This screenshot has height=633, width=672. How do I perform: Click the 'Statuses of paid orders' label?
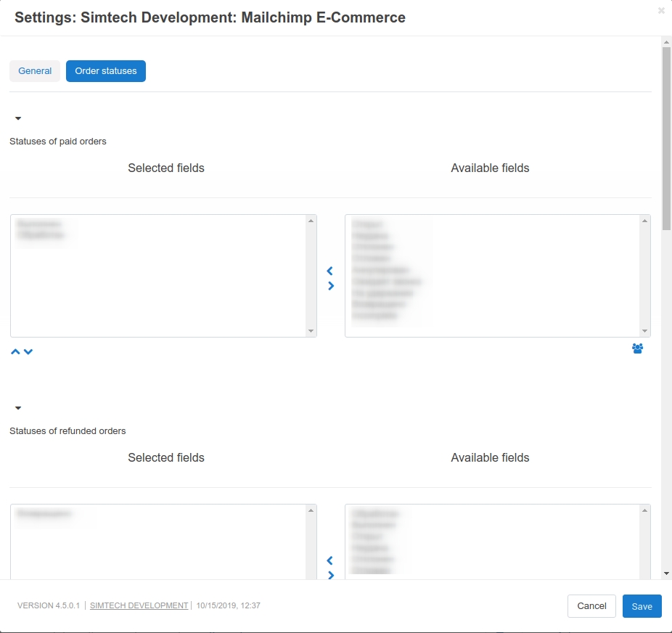[x=58, y=142]
